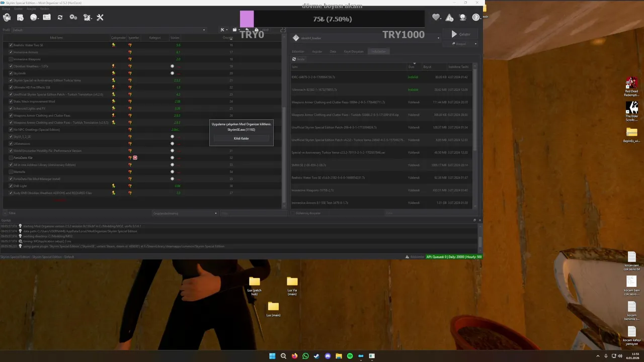Click conflict lightning icon on Realistic Water Two SE
Screen dimensions: 644x362
coord(113,45)
